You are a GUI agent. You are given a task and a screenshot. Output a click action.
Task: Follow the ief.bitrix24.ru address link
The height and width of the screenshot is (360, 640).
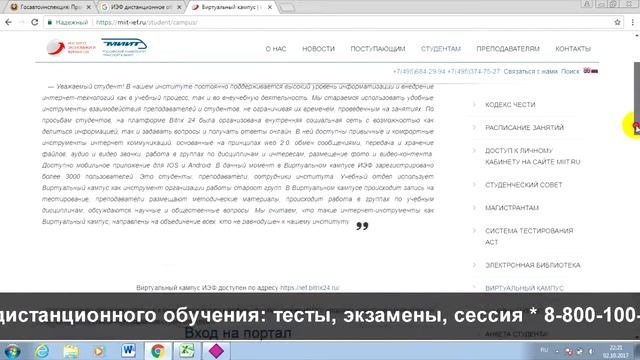(309, 288)
